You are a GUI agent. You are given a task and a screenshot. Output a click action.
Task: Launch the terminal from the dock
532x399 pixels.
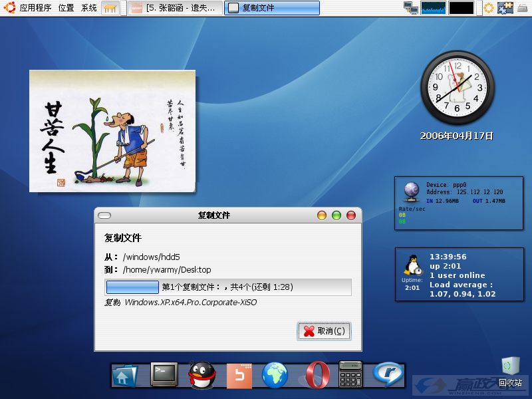tap(164, 374)
